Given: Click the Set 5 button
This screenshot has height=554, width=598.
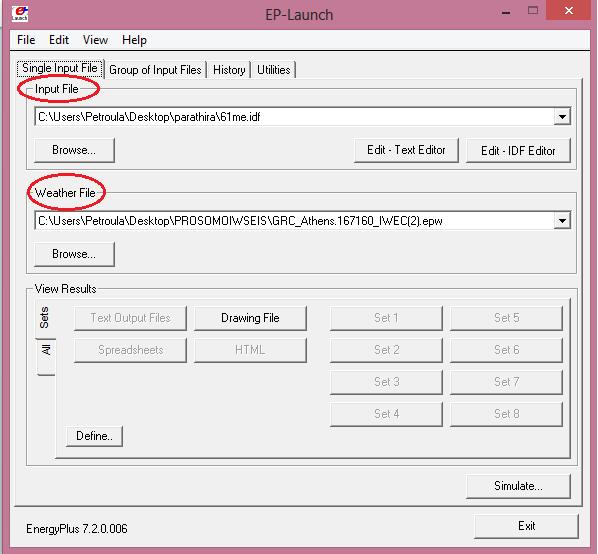Looking at the screenshot, I should pos(506,318).
